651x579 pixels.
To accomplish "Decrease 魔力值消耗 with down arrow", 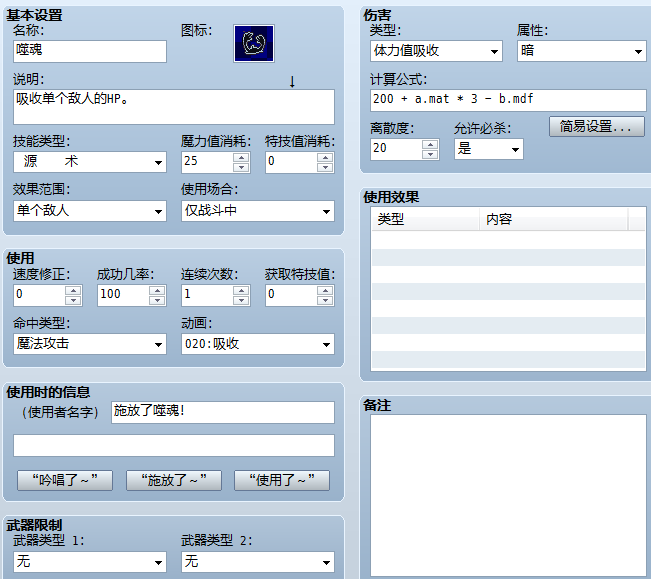I will pos(241,167).
